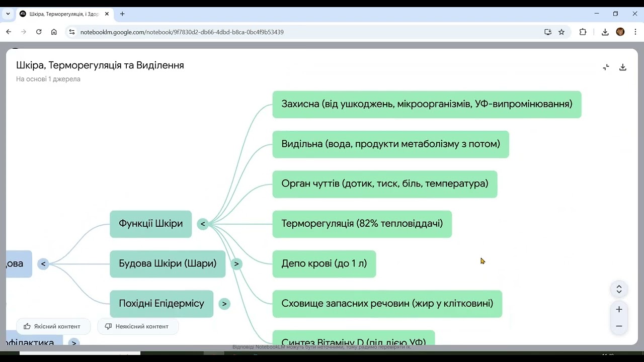Zoom out of the mind map
This screenshot has height=362, width=644.
point(619,326)
